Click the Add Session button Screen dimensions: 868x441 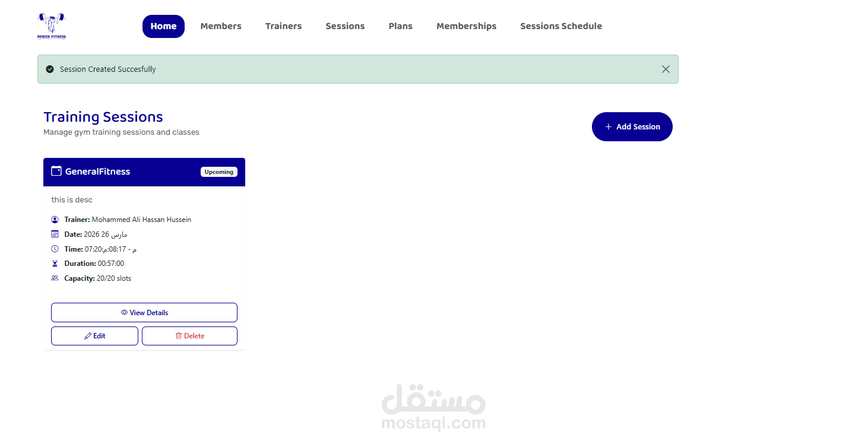(632, 126)
